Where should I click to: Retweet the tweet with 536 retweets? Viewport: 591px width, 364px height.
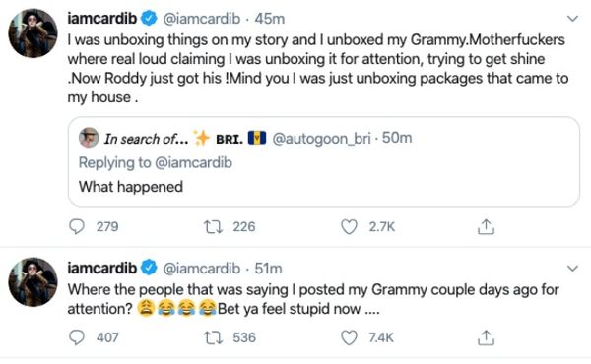(214, 337)
